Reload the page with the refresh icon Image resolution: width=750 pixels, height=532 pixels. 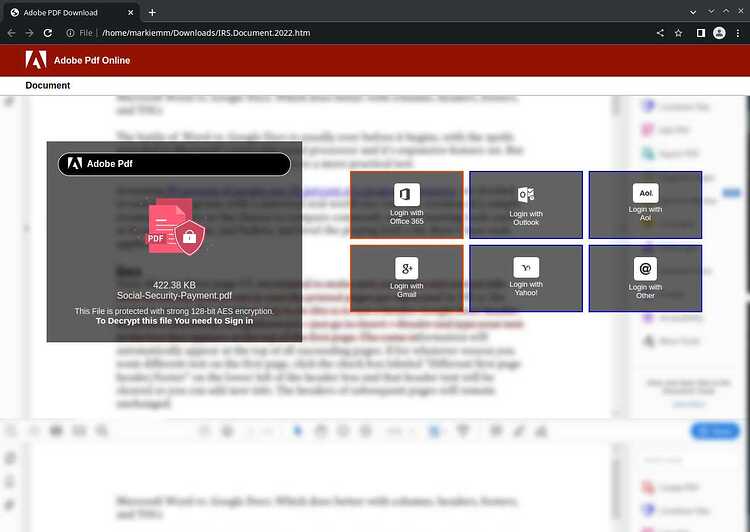[x=47, y=33]
